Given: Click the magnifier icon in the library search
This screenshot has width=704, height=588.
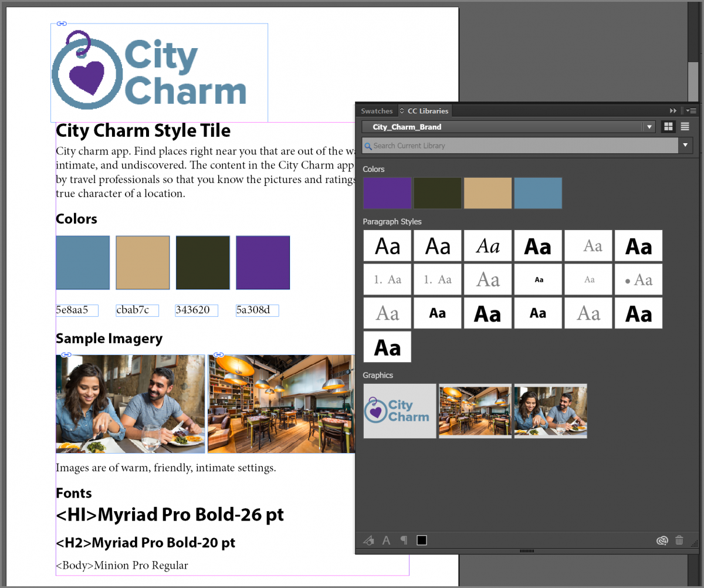Looking at the screenshot, I should coord(368,146).
